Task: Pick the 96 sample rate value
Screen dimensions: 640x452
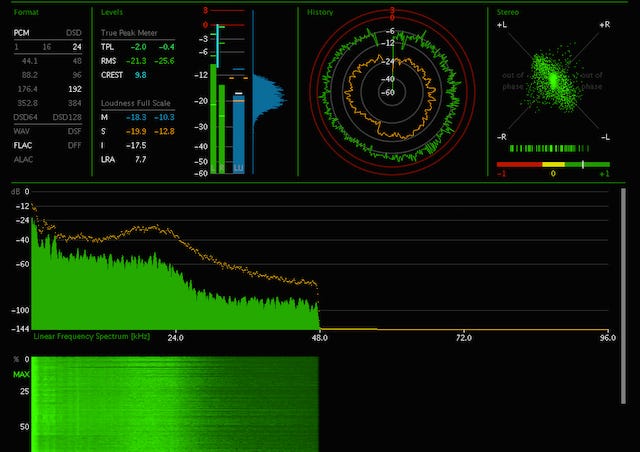Action: [77, 75]
